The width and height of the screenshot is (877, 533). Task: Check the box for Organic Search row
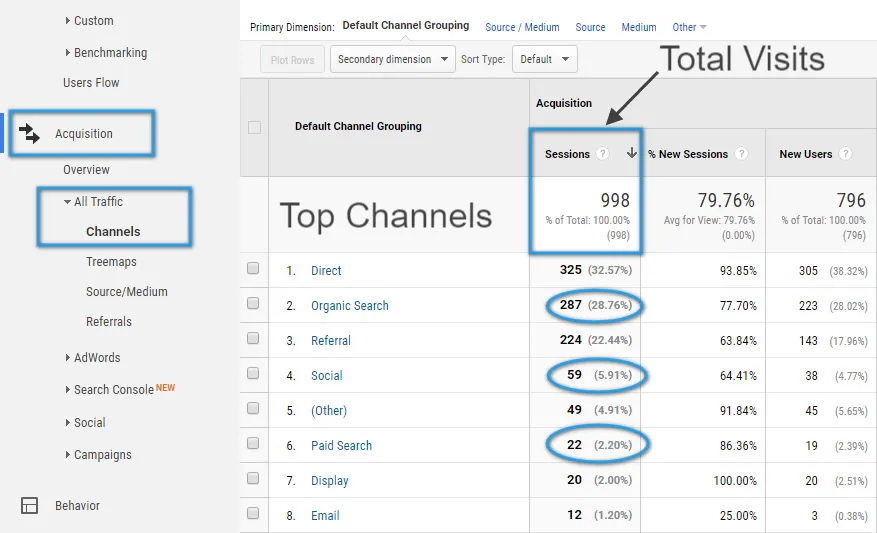[253, 303]
